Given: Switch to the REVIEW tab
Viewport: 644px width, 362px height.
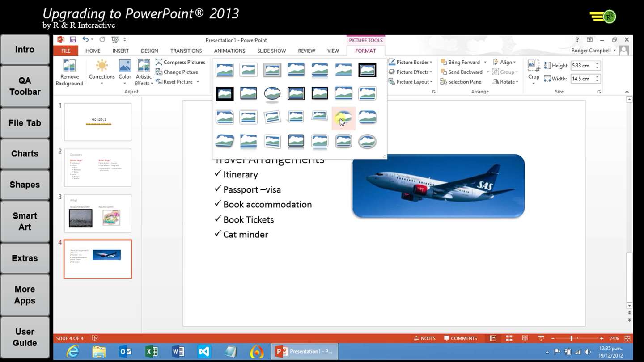Looking at the screenshot, I should 306,51.
